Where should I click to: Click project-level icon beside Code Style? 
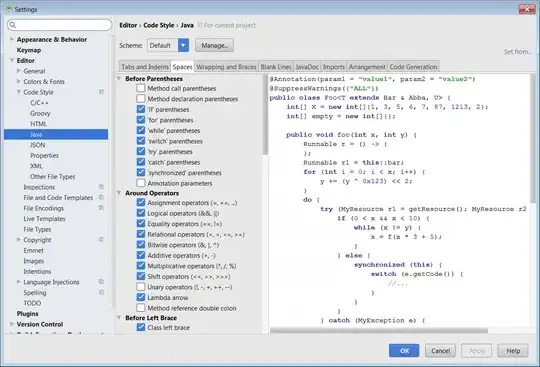coord(101,92)
